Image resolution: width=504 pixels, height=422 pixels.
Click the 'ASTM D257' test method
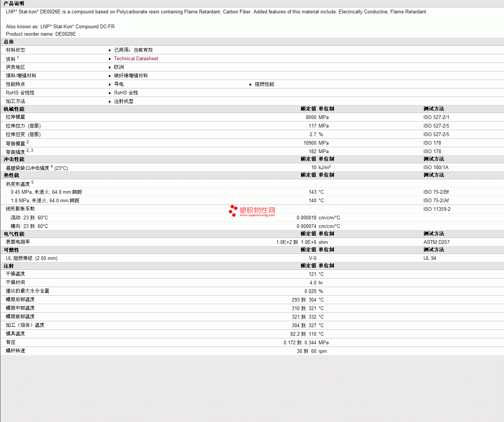tap(437, 242)
